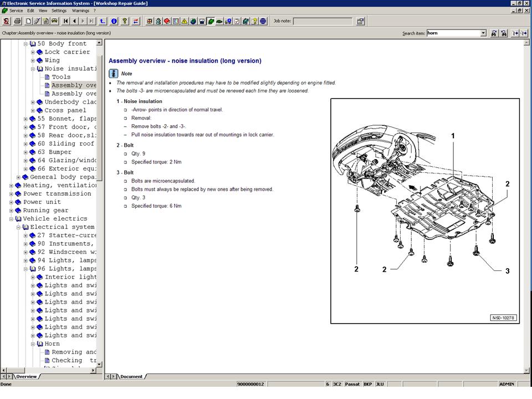This screenshot has height=399, width=532.
Task: Expand the Power unit node
Action: coord(11,202)
